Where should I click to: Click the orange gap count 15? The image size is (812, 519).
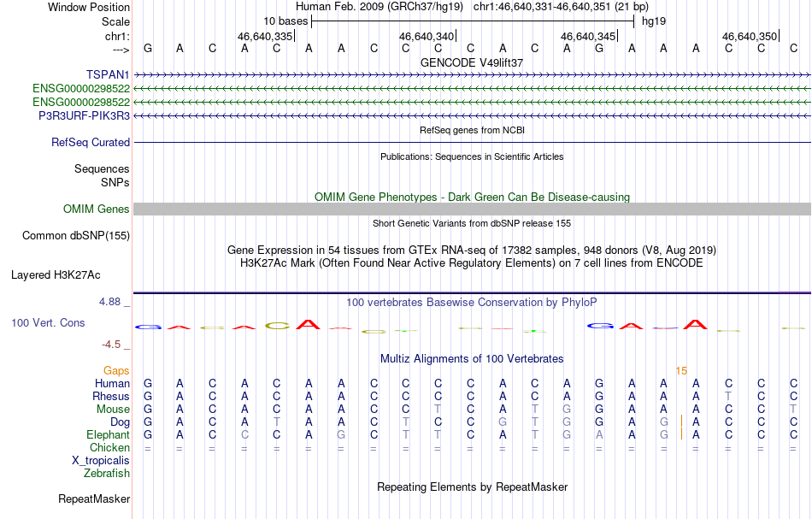click(681, 371)
